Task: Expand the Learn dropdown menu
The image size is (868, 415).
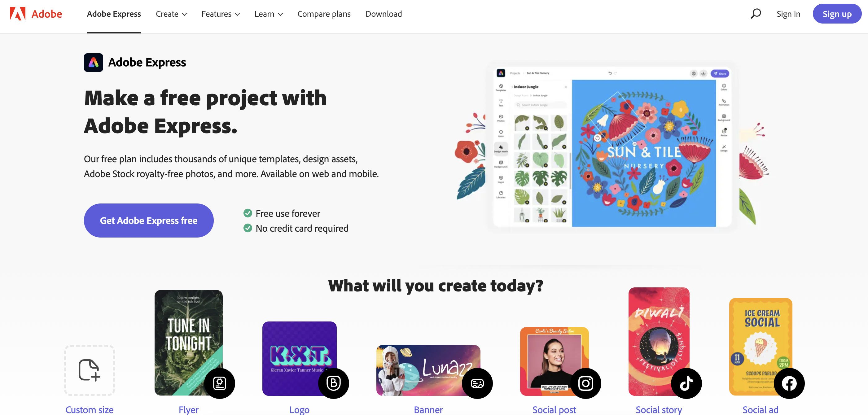Action: [x=268, y=13]
